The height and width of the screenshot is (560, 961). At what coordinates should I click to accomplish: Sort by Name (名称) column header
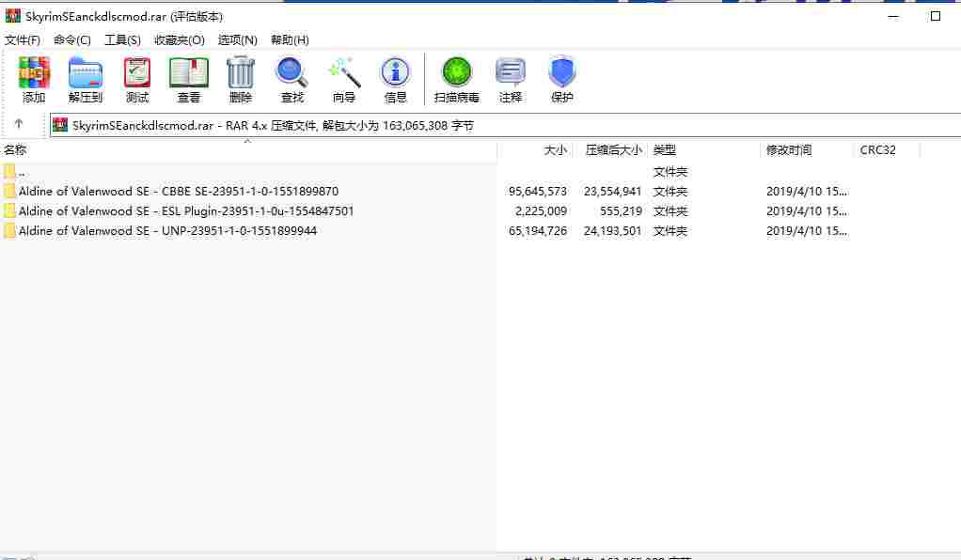(248, 150)
